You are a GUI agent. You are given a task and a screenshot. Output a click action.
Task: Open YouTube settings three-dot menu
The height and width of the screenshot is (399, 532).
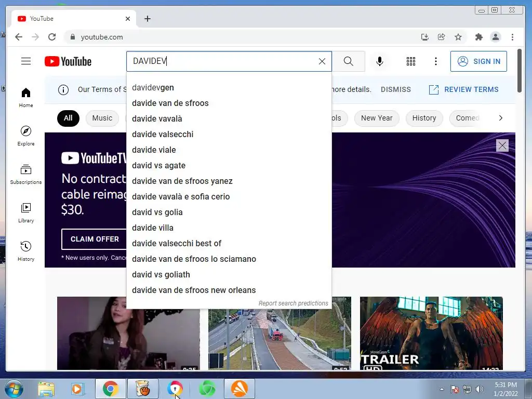coord(436,61)
